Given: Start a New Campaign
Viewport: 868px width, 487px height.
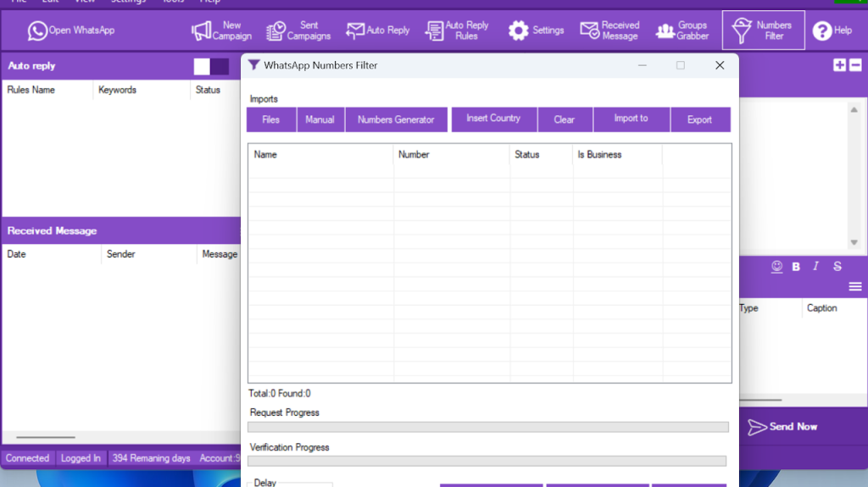Looking at the screenshot, I should point(221,30).
